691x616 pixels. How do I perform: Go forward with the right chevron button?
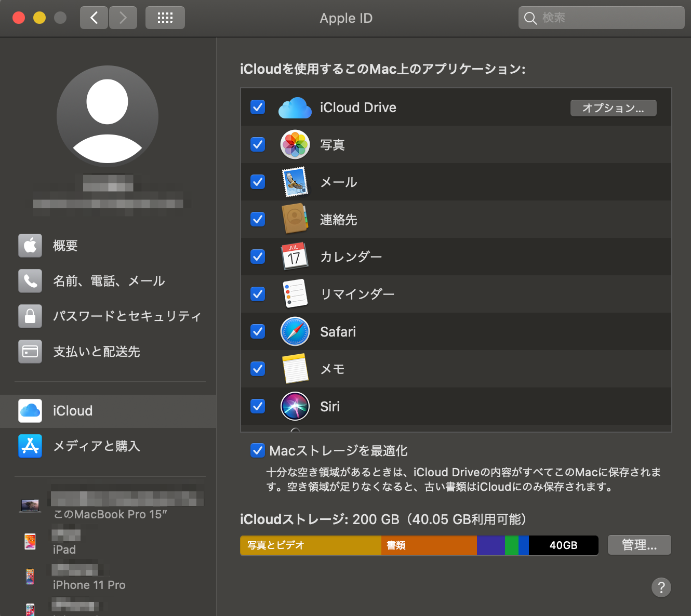click(123, 18)
